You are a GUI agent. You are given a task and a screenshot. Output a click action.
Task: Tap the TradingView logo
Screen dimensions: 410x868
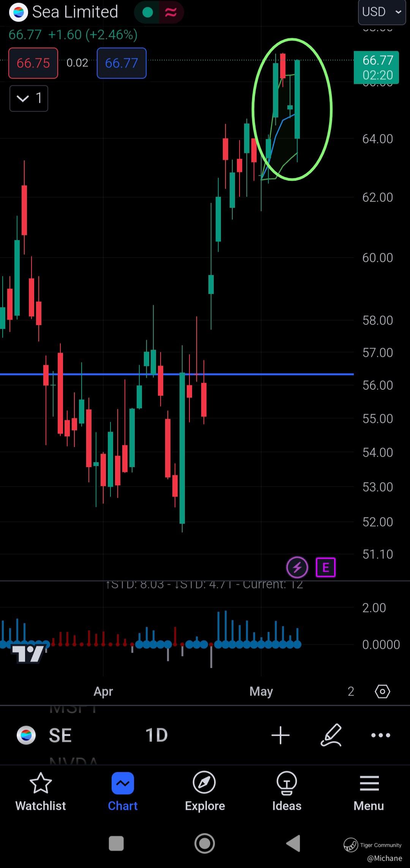tap(28, 653)
